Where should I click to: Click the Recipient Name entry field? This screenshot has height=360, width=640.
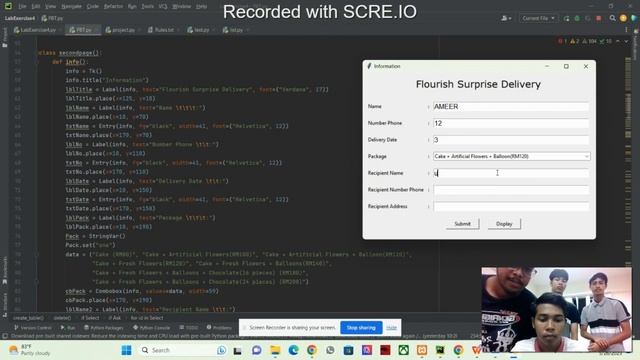(511, 173)
